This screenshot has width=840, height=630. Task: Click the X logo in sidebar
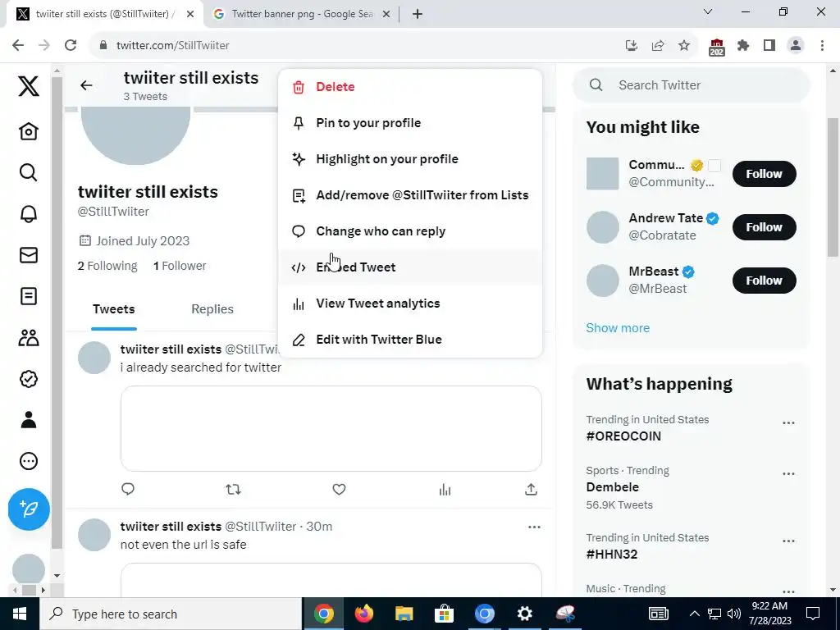(29, 85)
